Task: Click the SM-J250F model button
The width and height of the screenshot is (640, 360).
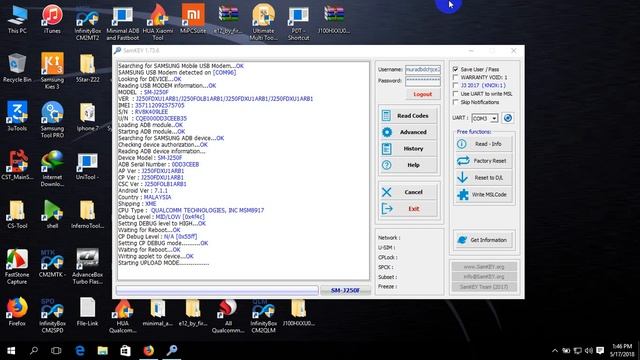Action: [345, 290]
